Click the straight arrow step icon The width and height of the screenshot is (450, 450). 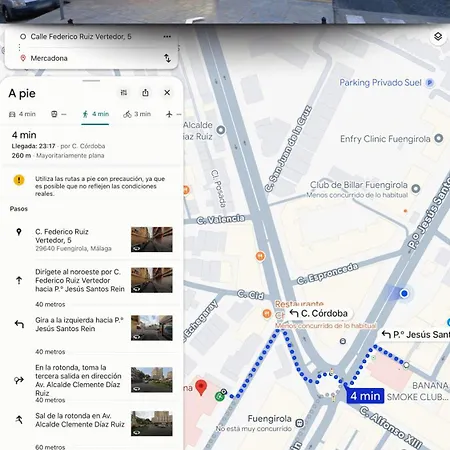(x=19, y=280)
